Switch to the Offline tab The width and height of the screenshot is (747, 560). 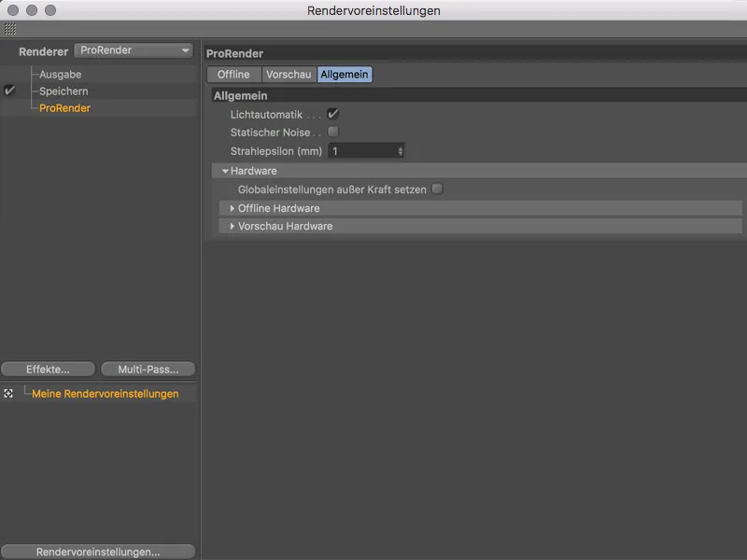tap(233, 74)
